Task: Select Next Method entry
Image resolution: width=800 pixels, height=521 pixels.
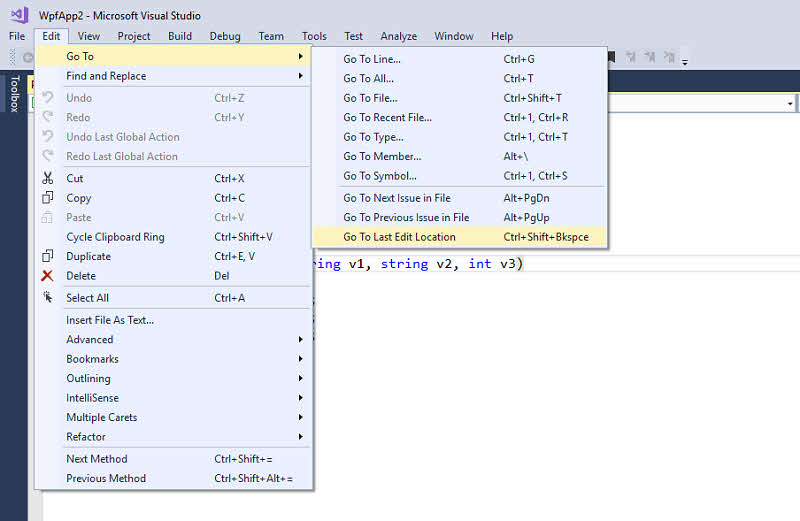Action: (x=174, y=459)
